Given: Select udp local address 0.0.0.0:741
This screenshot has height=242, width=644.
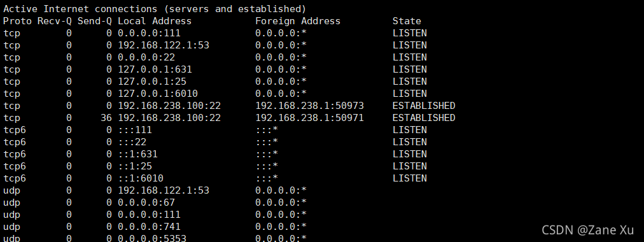Looking at the screenshot, I should 149,227.
